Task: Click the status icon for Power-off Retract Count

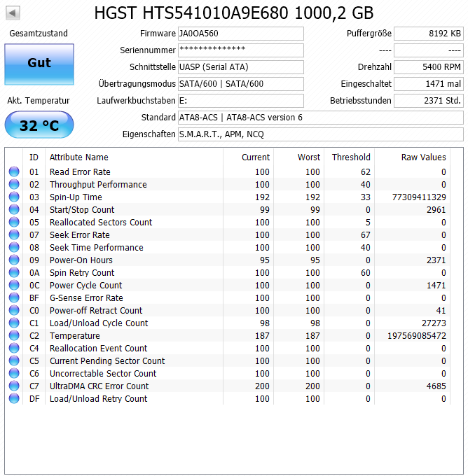Action: (x=14, y=310)
